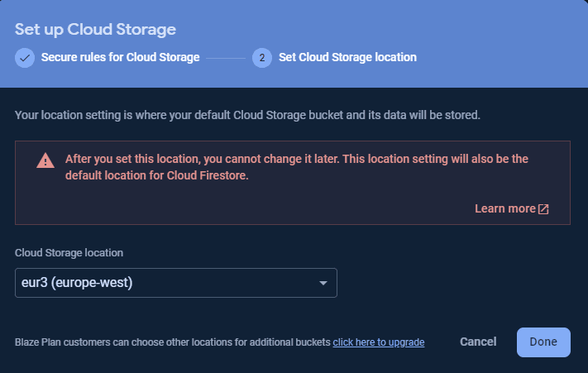The image size is (588, 373).
Task: Click the red warning triangle icon
Action: (x=45, y=160)
